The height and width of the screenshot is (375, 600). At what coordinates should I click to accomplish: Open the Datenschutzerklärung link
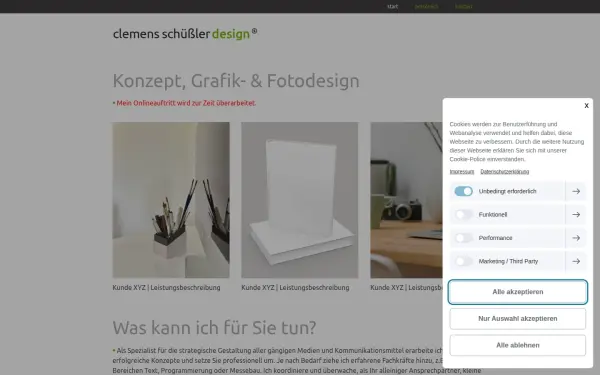coord(505,172)
